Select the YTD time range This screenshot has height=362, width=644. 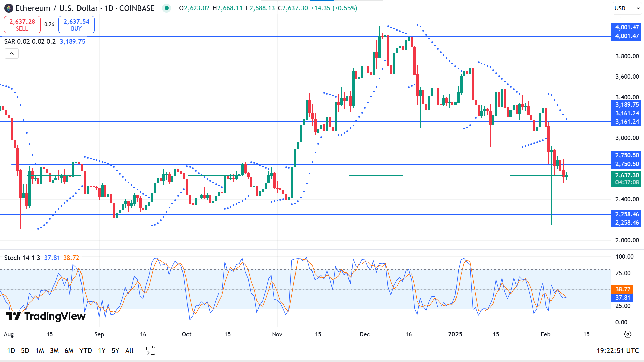point(86,351)
